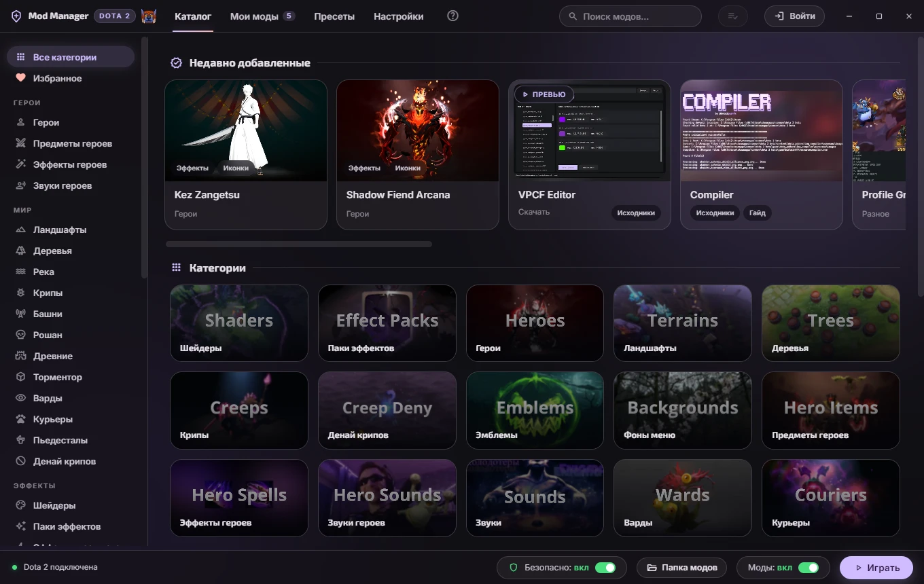Open the Sounds category tile
The image size is (924, 584).
pyautogui.click(x=535, y=498)
